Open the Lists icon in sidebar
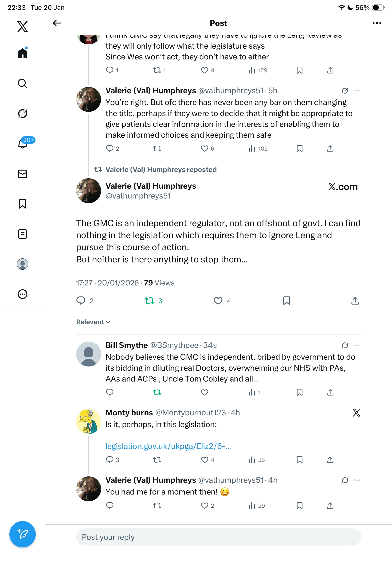Screen dimensions: 392x561 (23, 234)
